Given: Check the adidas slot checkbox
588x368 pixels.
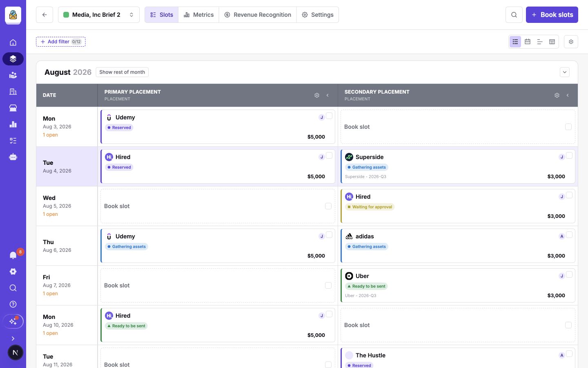Looking at the screenshot, I should pos(569,235).
